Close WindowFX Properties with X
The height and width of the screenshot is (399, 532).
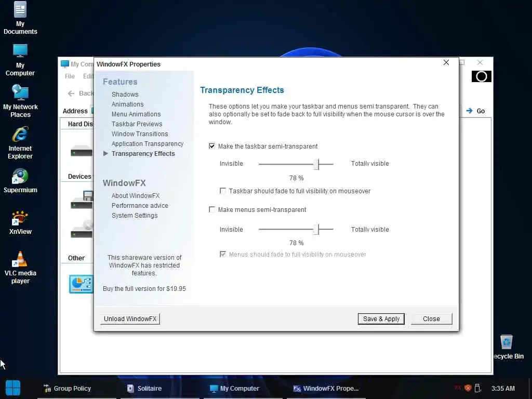tap(446, 62)
